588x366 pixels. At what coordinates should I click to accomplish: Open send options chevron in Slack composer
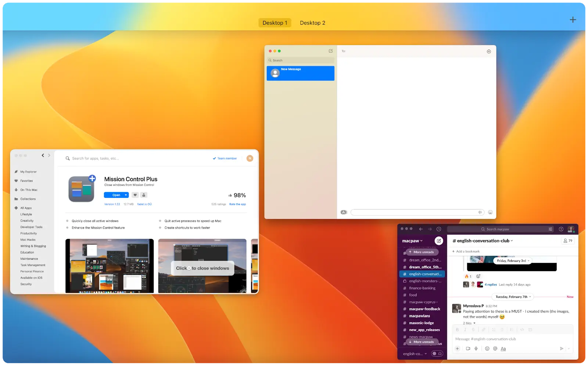click(x=569, y=349)
